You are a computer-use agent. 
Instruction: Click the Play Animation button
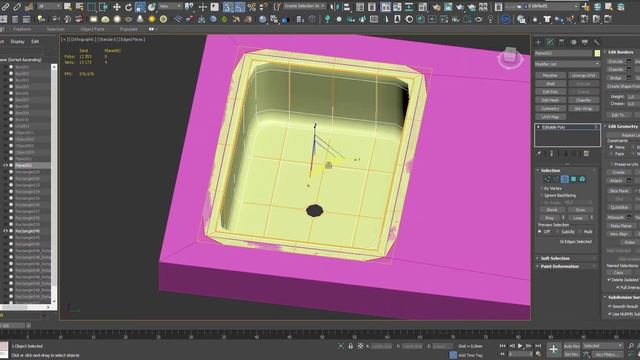click(520, 346)
